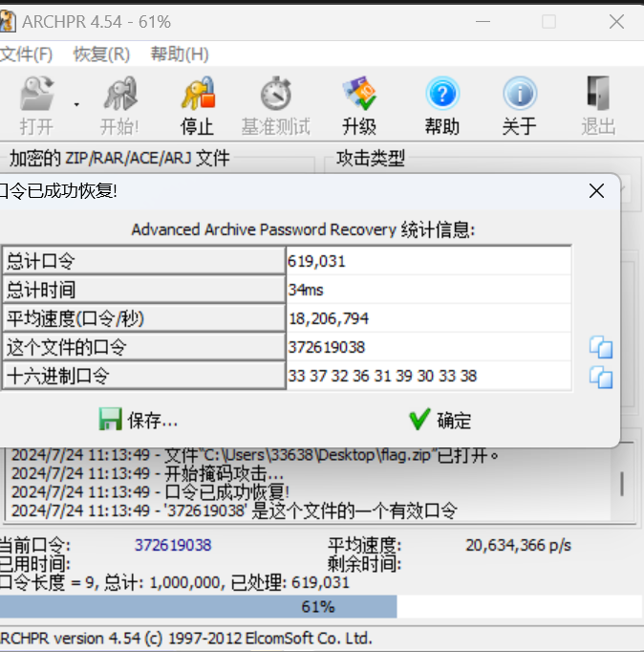Viewport: 644px width, 652px height.
Task: Open the 帮助(H) menu in the menu bar
Action: point(180,54)
